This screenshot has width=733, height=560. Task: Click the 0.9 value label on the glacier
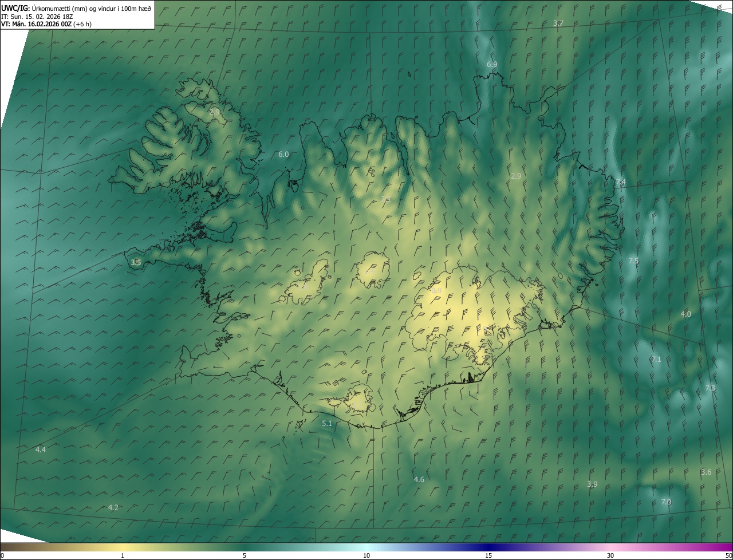436,291
